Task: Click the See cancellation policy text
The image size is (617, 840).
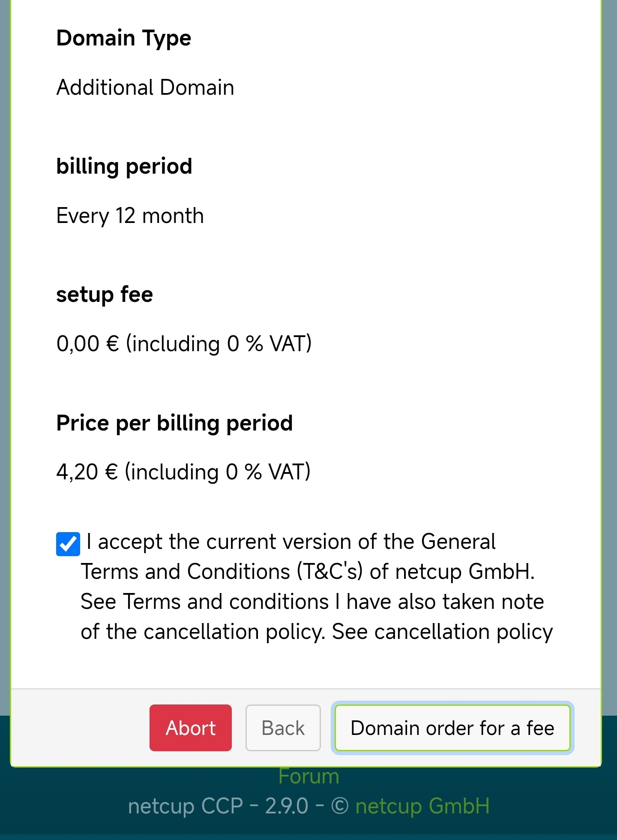Action: 442,632
